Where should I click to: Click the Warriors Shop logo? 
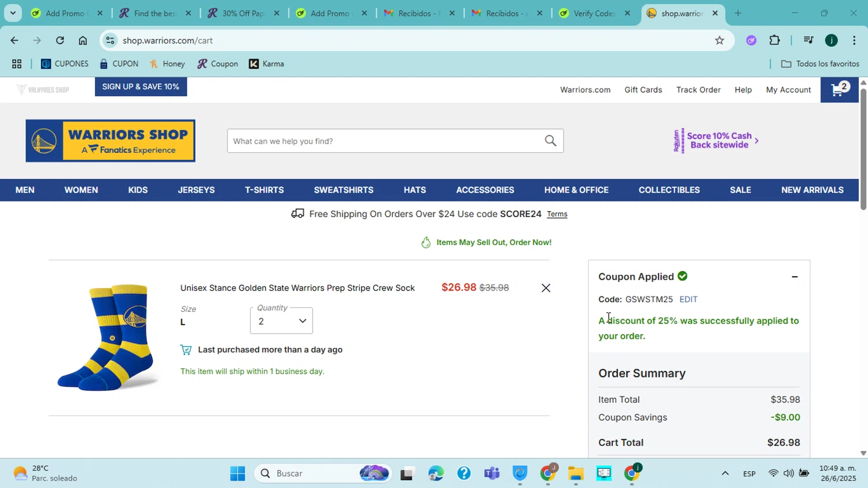(x=111, y=141)
